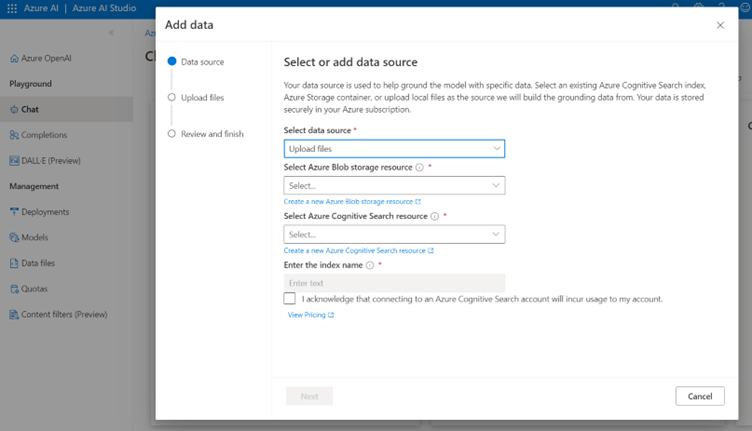
Task: Click the 'Add data' dialog title
Action: click(189, 25)
